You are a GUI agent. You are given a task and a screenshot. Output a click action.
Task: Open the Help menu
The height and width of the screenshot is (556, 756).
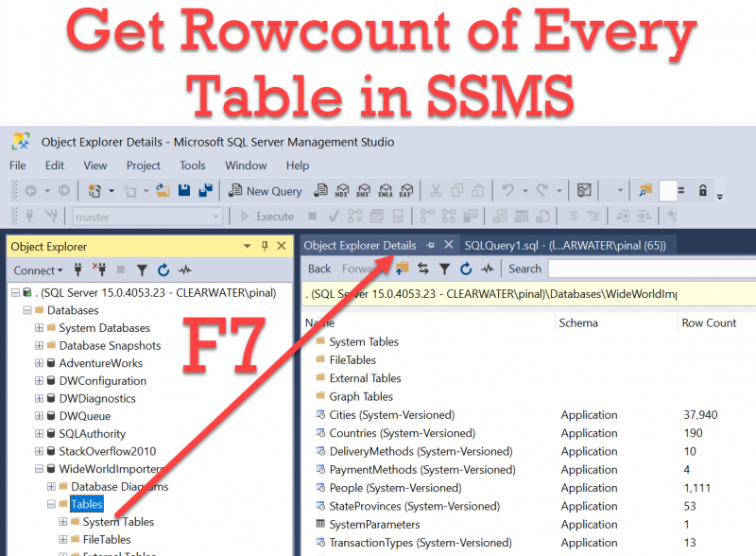(298, 165)
